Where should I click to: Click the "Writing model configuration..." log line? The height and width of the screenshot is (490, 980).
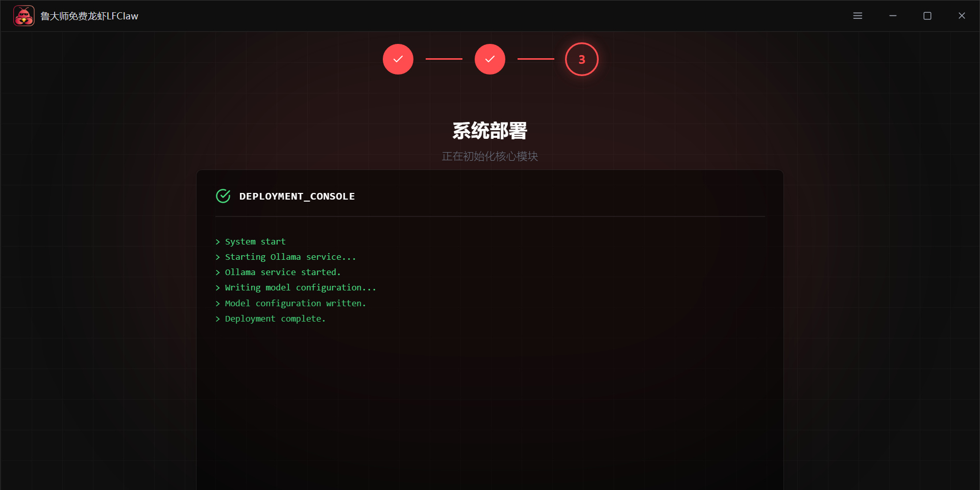[301, 288]
